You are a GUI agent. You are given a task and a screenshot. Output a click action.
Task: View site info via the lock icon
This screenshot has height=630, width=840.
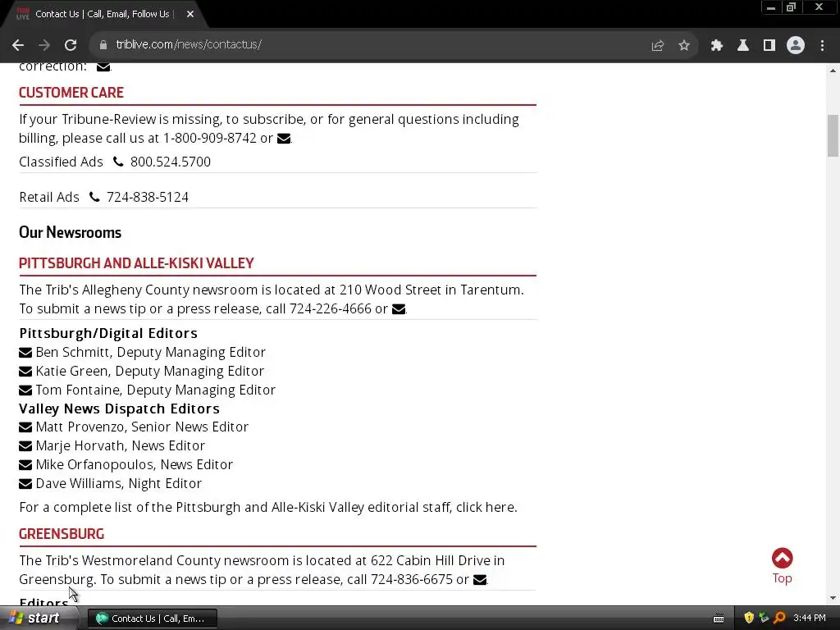point(103,45)
